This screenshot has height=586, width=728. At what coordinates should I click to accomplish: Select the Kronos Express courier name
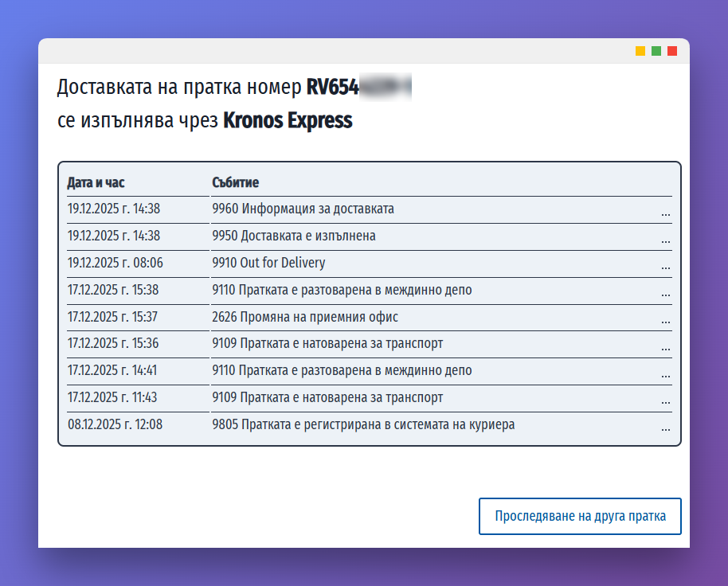point(288,121)
